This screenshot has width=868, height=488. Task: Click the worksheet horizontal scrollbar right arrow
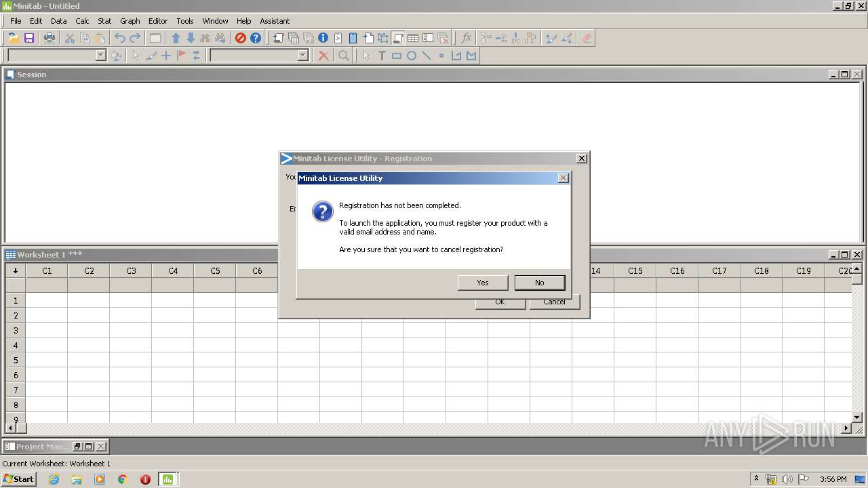click(x=846, y=428)
